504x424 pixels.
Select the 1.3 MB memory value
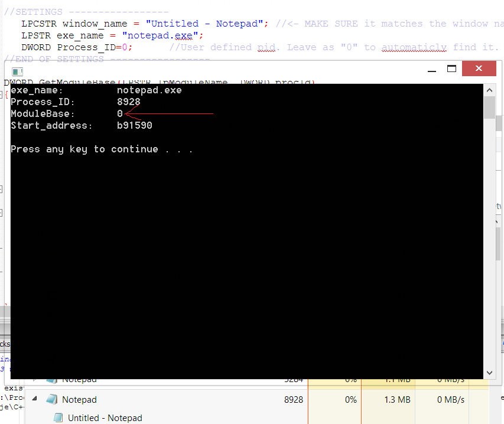tap(398, 399)
